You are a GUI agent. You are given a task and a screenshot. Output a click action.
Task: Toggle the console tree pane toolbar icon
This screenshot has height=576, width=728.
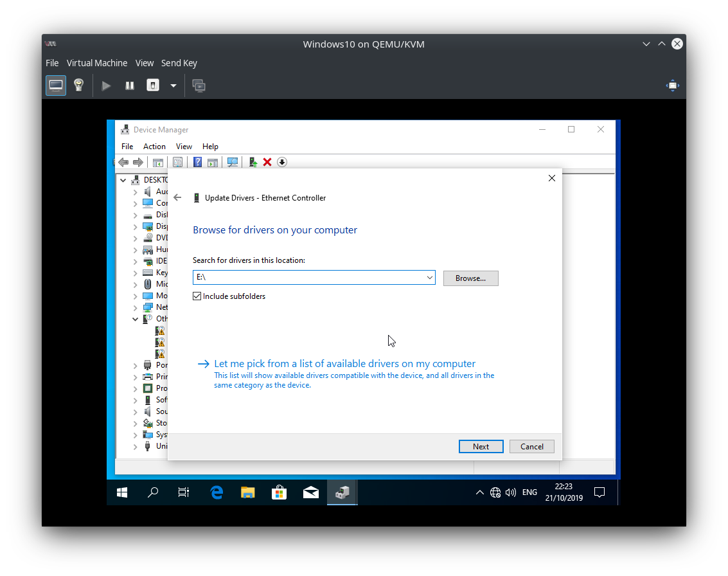pos(158,162)
